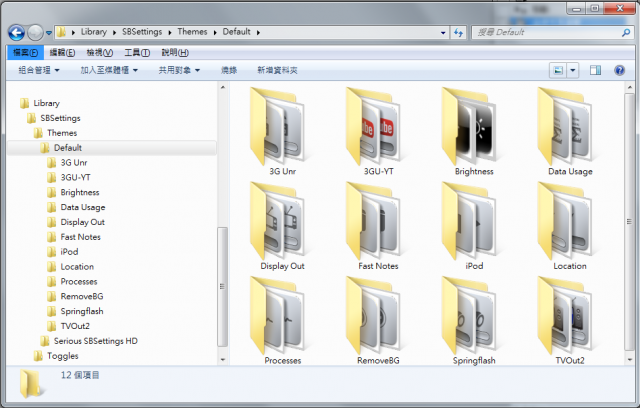Click the file pane scrollbar thumb
The width and height of the screenshot is (640, 408).
point(629,222)
